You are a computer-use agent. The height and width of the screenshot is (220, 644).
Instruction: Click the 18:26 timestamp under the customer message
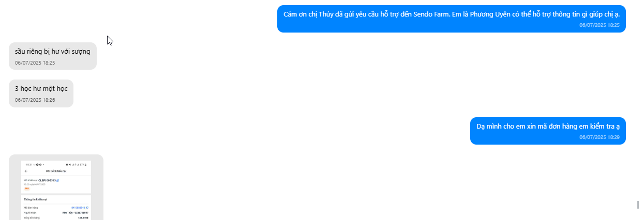pyautogui.click(x=35, y=100)
